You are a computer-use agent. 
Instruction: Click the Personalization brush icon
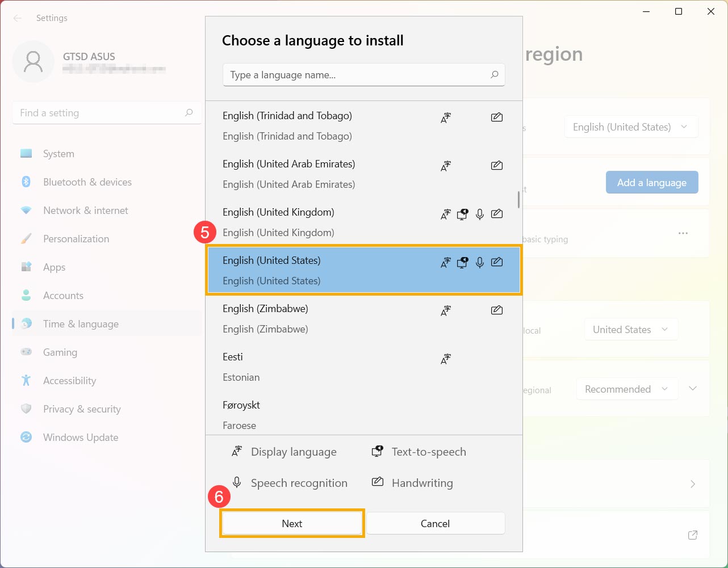(26, 239)
